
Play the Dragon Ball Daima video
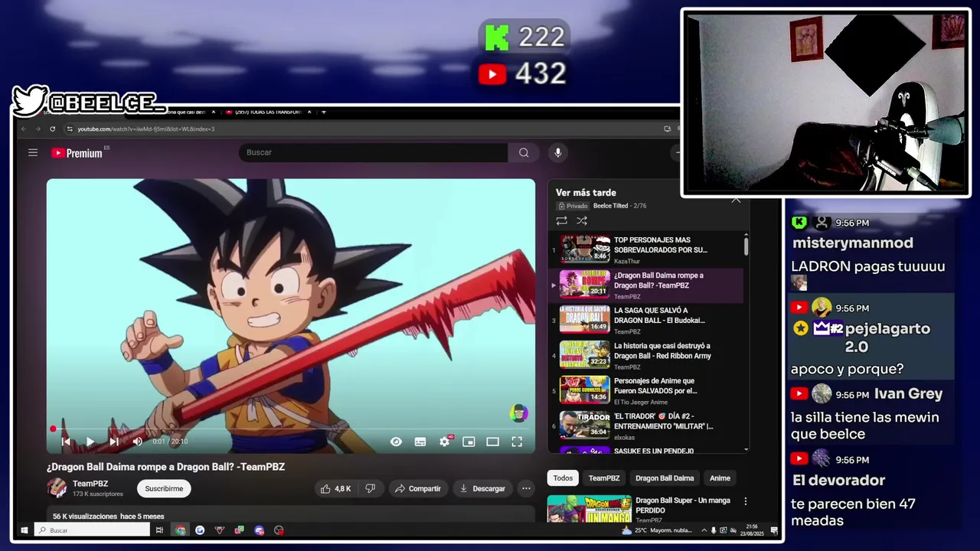coord(90,442)
